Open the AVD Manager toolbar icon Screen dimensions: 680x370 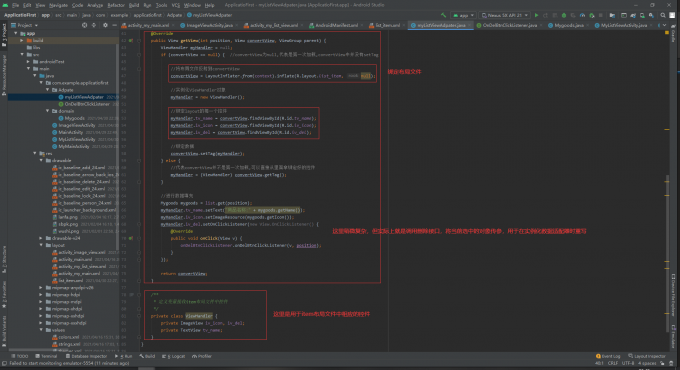point(642,15)
